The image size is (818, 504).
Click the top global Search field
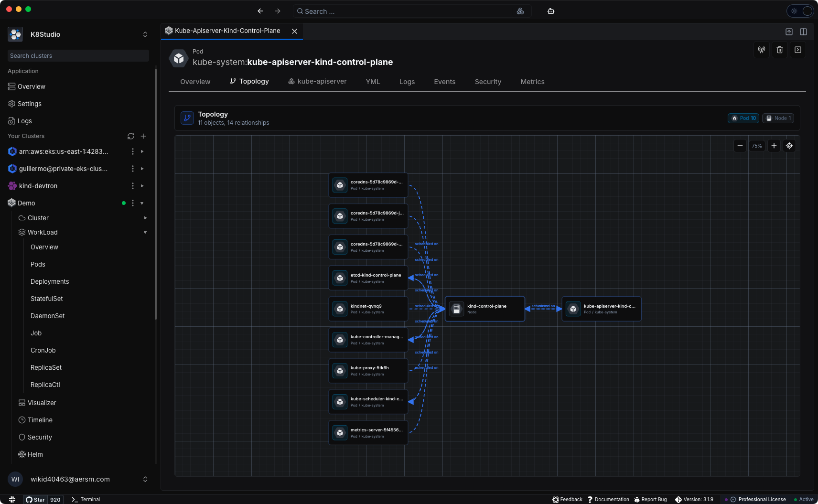[412, 11]
